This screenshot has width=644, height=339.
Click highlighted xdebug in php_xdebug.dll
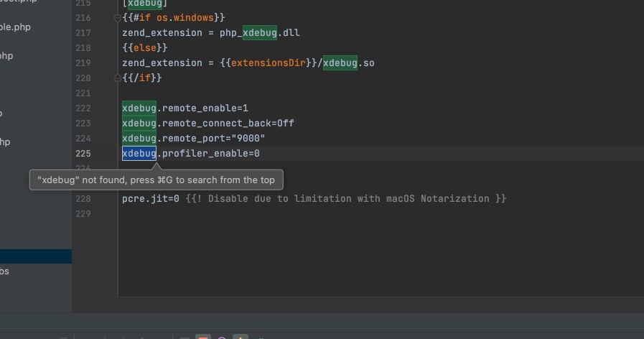pyautogui.click(x=260, y=33)
